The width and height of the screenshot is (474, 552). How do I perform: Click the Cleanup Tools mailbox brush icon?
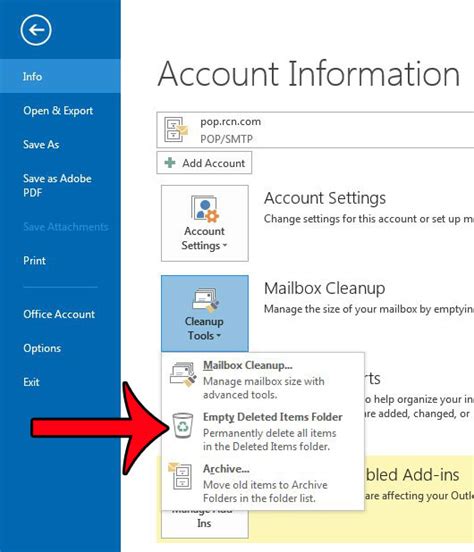(x=205, y=300)
